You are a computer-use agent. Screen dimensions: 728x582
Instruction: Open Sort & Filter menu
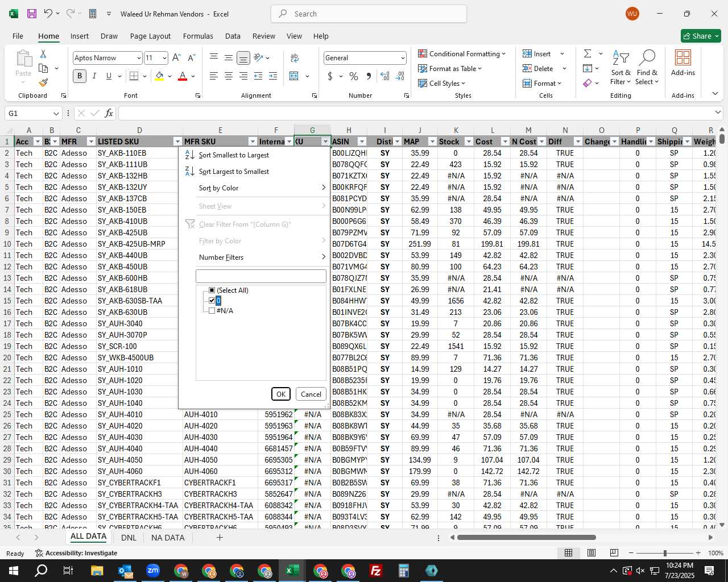[x=621, y=68]
